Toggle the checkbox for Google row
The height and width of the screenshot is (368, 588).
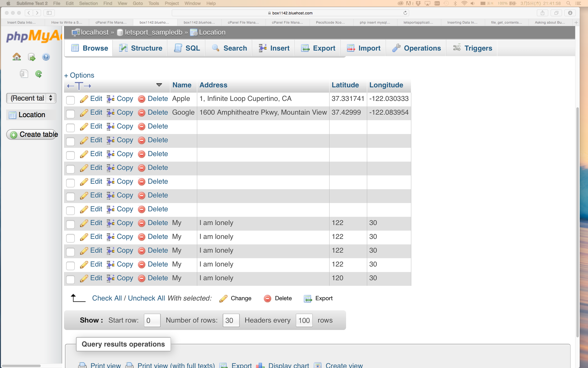click(x=70, y=113)
